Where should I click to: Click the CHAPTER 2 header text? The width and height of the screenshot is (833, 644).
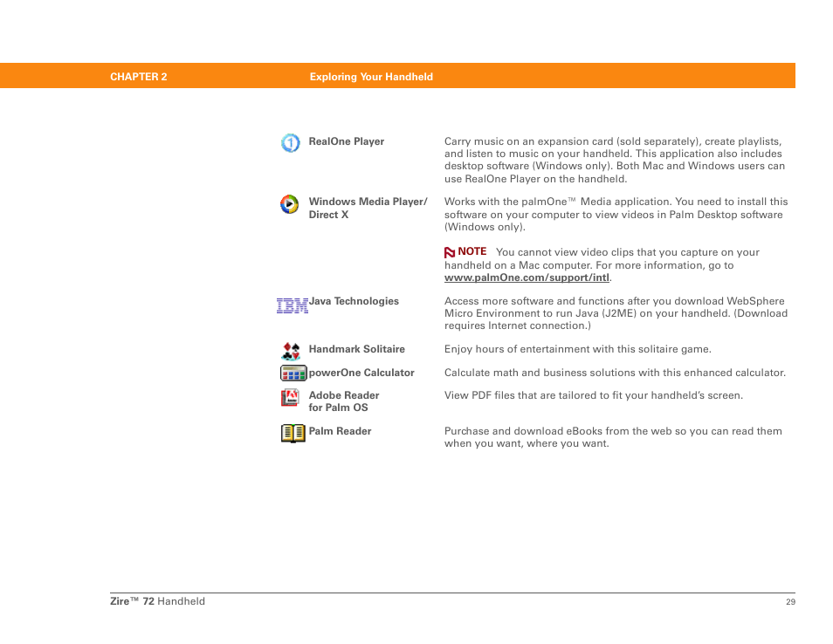click(138, 77)
